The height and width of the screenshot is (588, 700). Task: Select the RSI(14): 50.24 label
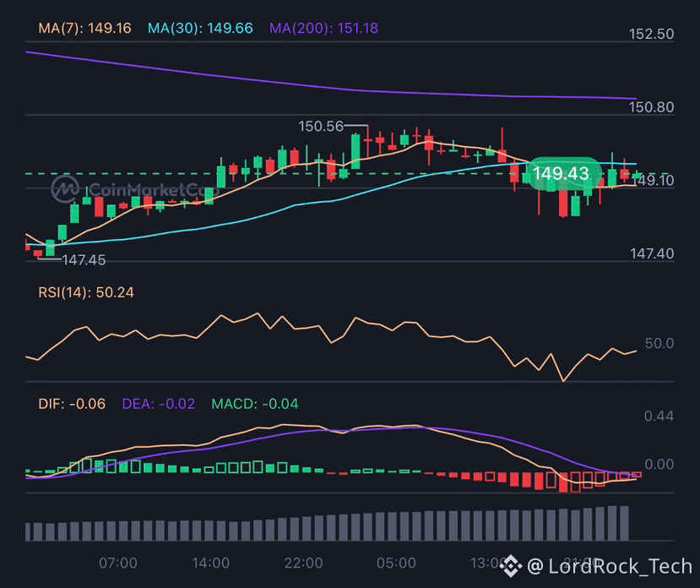coord(86,292)
